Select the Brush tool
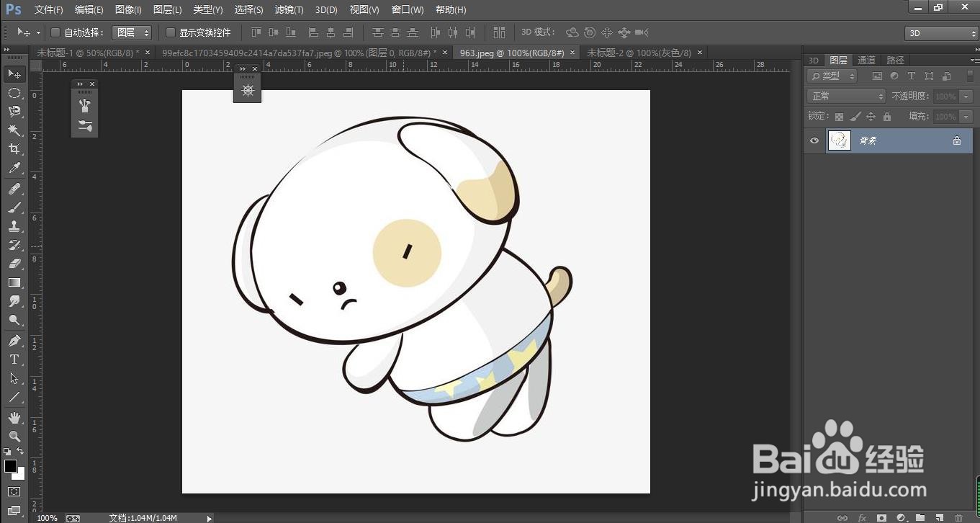The width and height of the screenshot is (980, 523). 14,207
